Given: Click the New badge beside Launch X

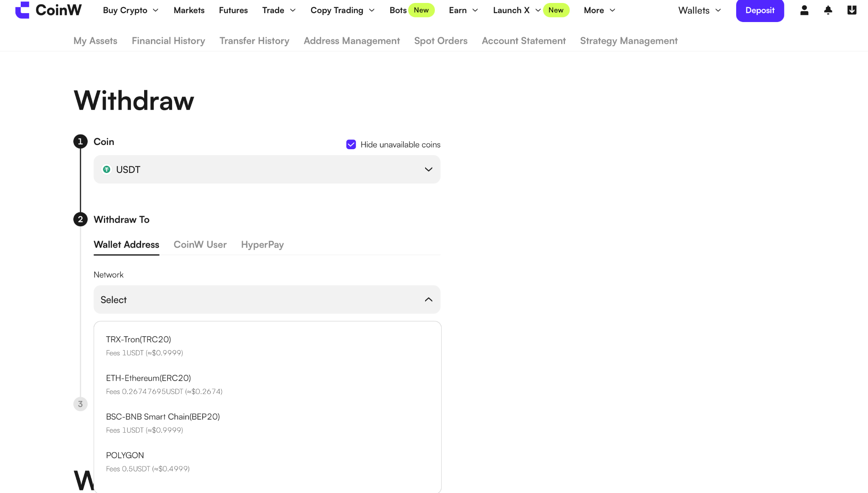Looking at the screenshot, I should click(556, 10).
